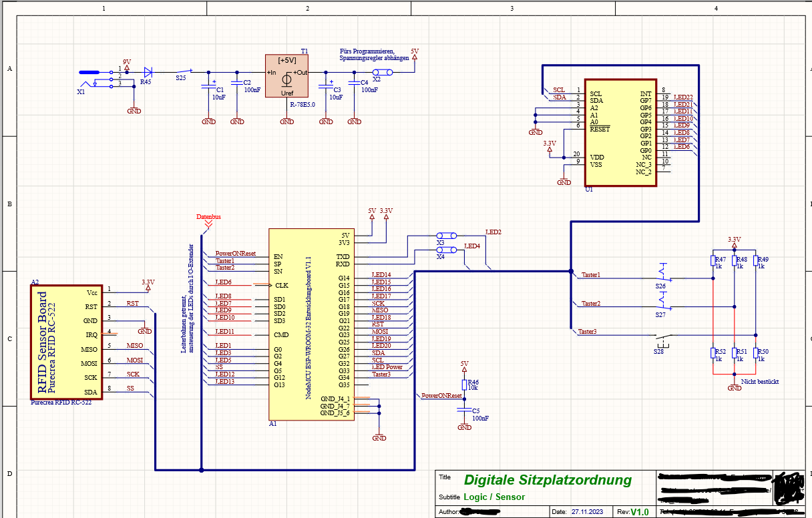This screenshot has height=518, width=812.
Task: Click the Datenbus bus entry label
Action: (208, 217)
